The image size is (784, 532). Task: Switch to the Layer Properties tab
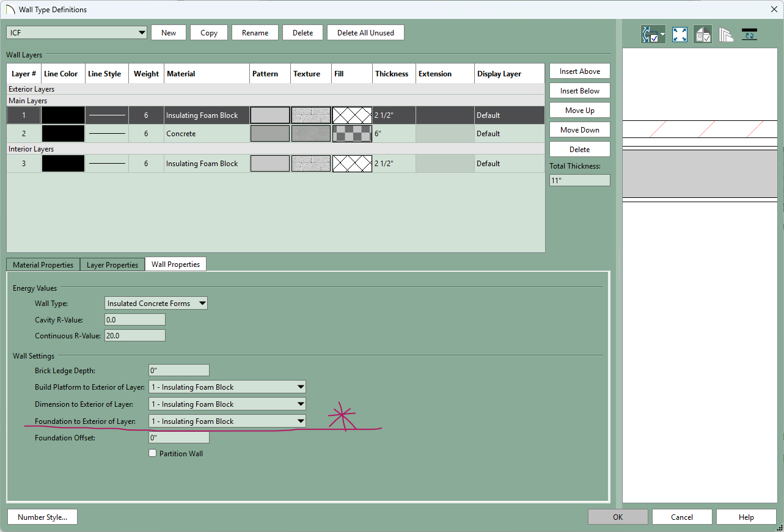pos(112,264)
